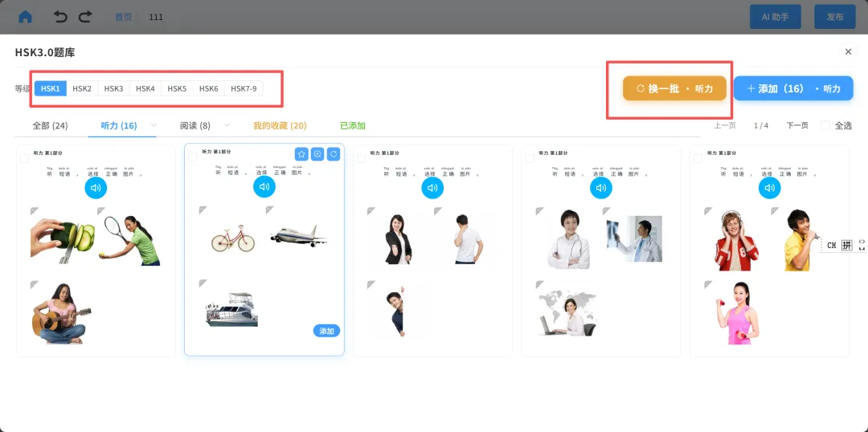Play audio on the cucumber-slicing question card
The width and height of the screenshot is (868, 432).
tap(96, 188)
